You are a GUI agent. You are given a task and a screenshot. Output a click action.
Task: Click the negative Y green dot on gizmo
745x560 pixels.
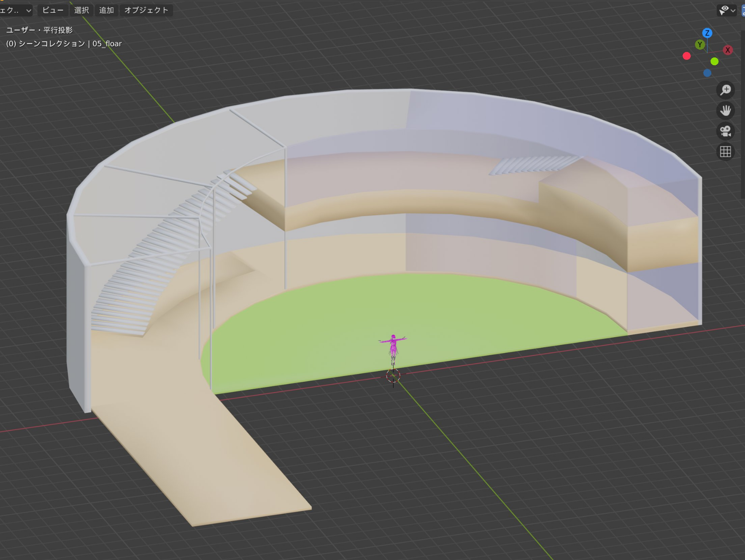click(714, 61)
